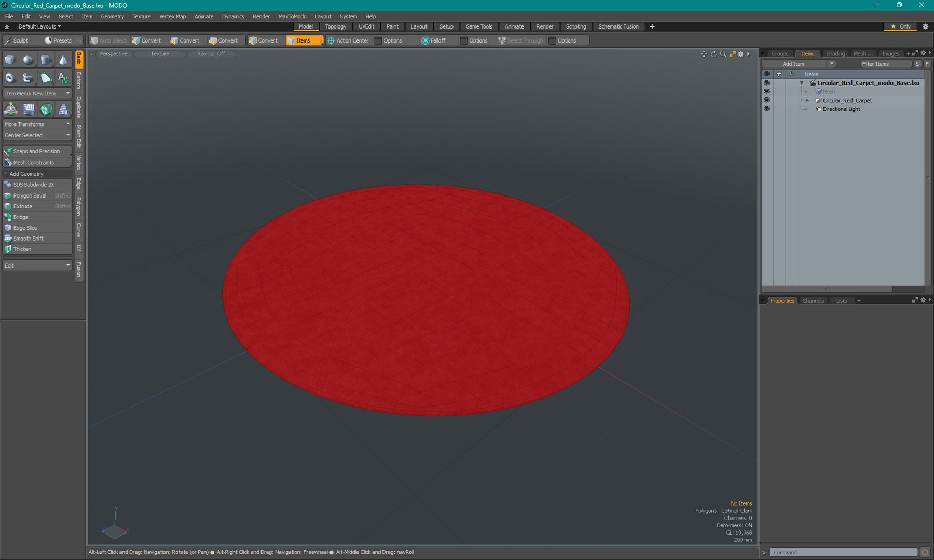Click the Command input field
The image size is (934, 560).
click(x=843, y=552)
